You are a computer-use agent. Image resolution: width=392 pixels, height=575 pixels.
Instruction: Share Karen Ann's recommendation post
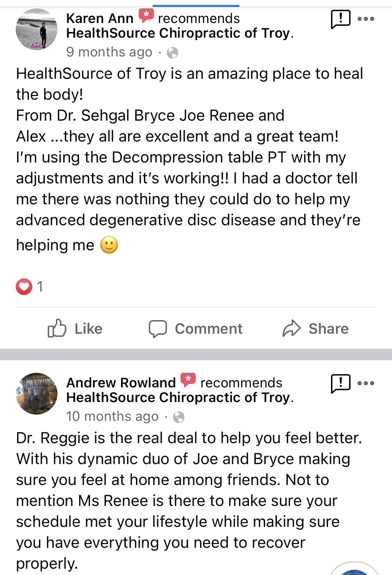(x=315, y=328)
